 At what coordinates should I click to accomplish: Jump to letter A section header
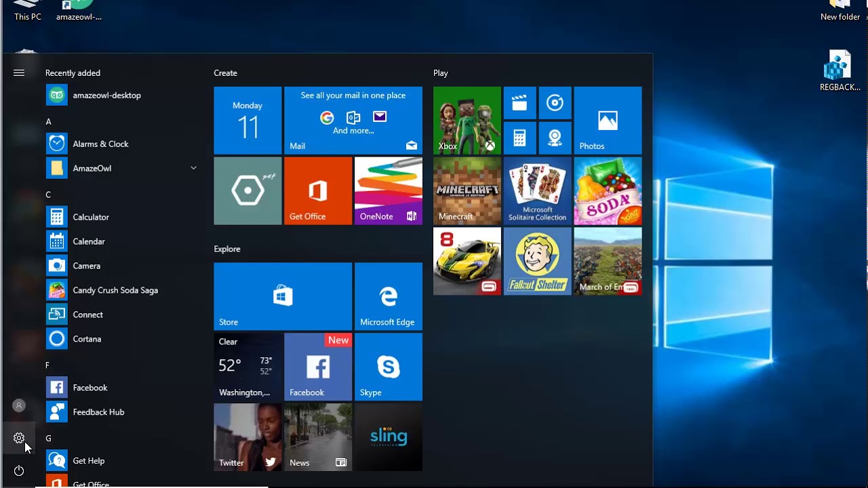48,122
